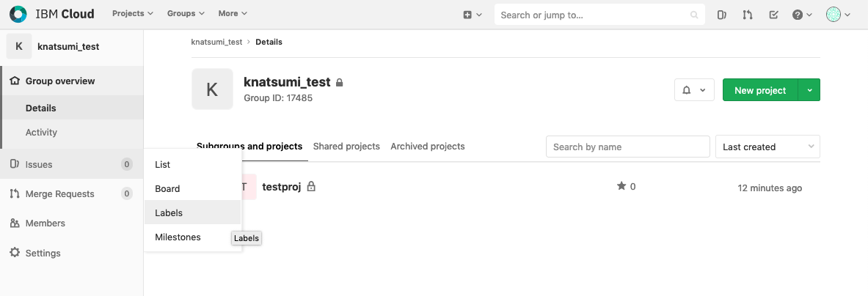Screen dimensions: 868x296
Task: Open Merge Requests icon in top navbar
Action: 748,15
